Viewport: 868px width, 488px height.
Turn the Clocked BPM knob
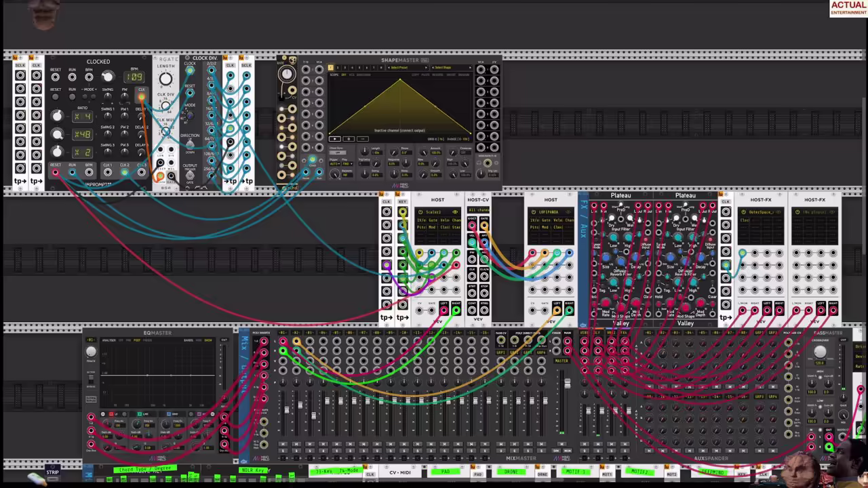(x=108, y=77)
